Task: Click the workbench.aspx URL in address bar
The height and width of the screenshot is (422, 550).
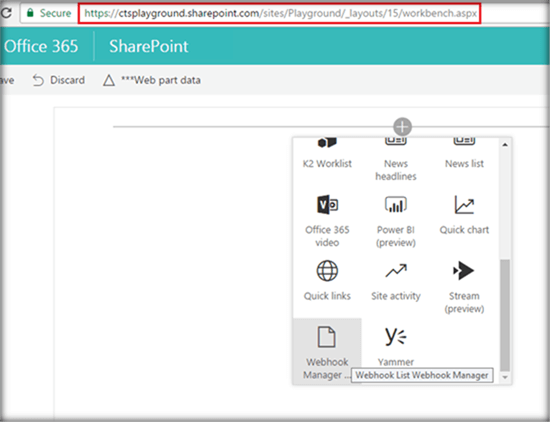Action: click(280, 13)
